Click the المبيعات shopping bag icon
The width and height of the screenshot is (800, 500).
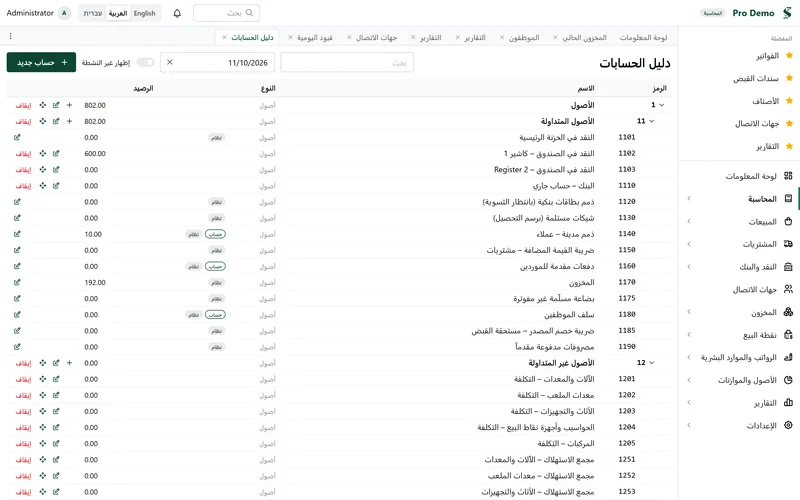coord(788,221)
